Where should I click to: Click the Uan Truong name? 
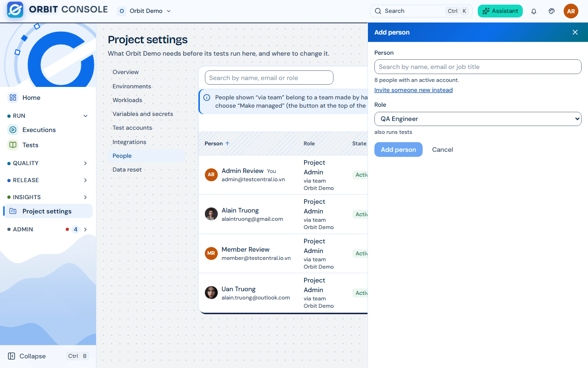[x=238, y=289]
